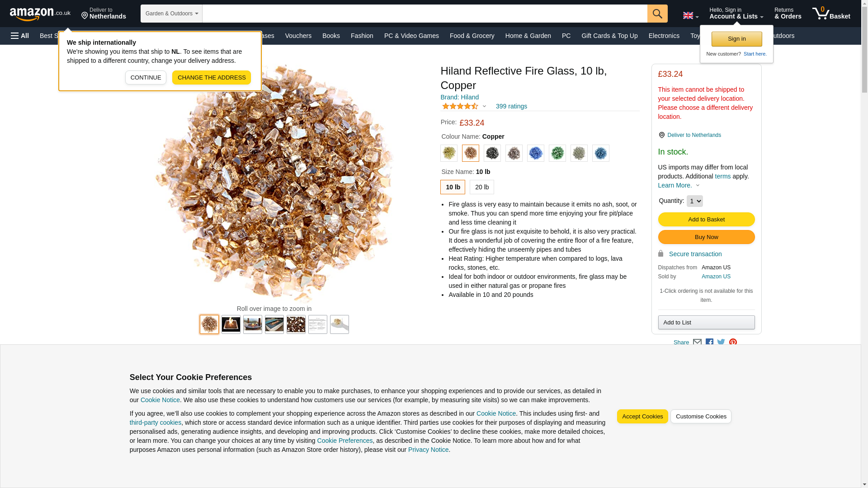
Task: Expand the star ratings popover arrow
Action: point(484,107)
